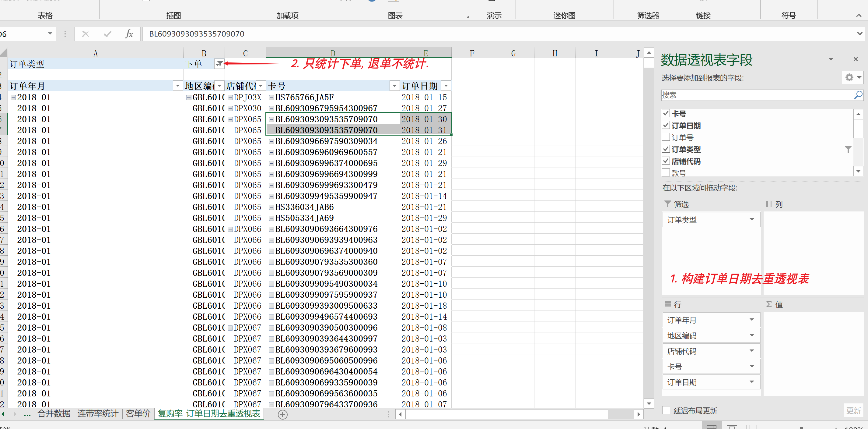The height and width of the screenshot is (429, 868).
Task: Close the 数据透视表字段 pane
Action: (x=856, y=59)
